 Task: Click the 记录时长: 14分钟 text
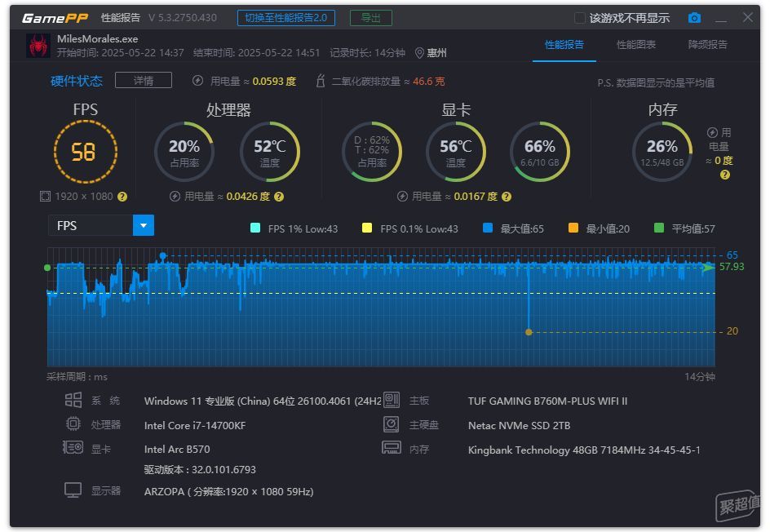[367, 53]
